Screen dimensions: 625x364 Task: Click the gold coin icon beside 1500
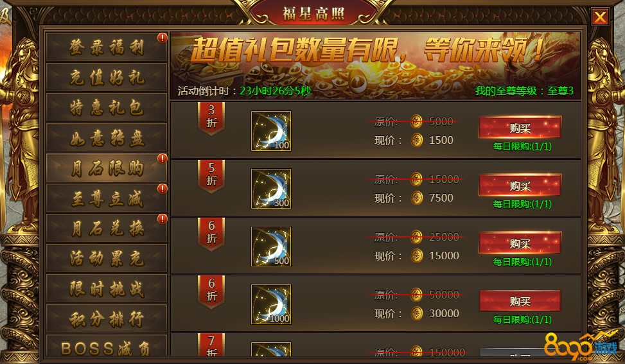(x=416, y=140)
